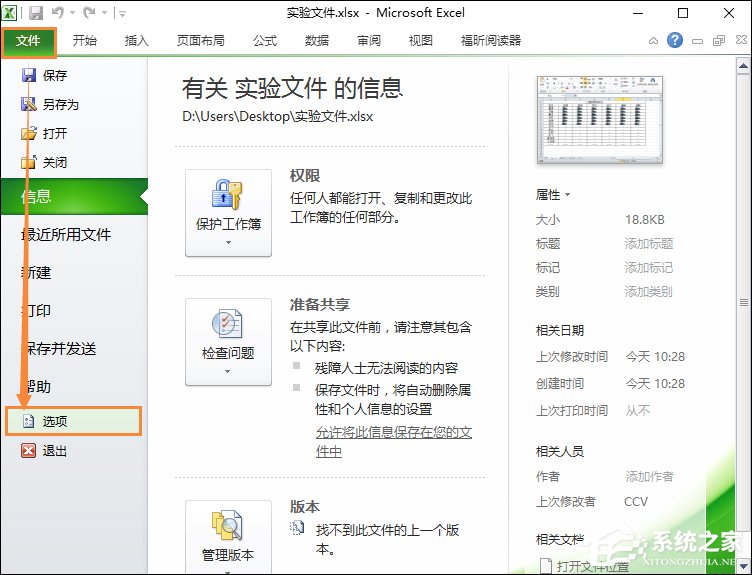Click 退出 (Exit) with red X icon
The width and height of the screenshot is (752, 575).
pyautogui.click(x=54, y=450)
